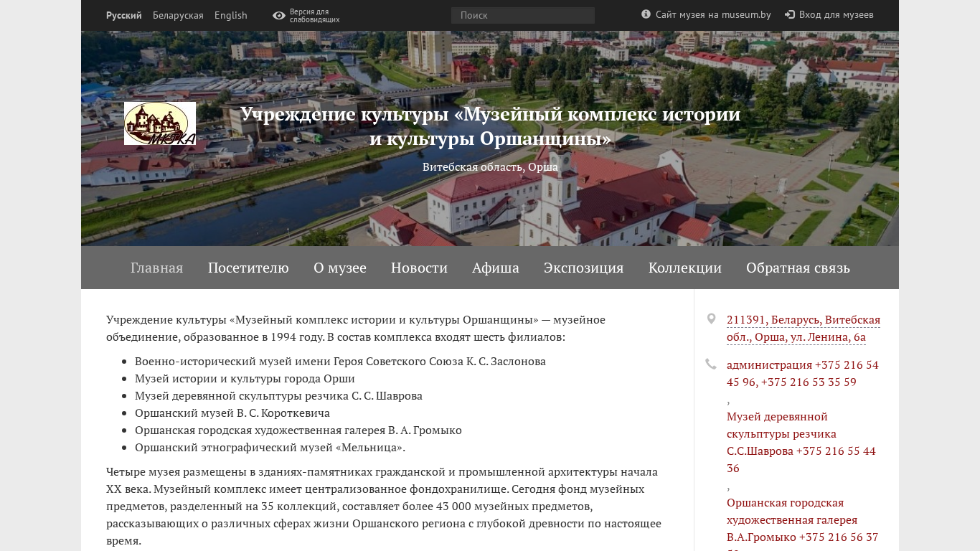980x551 pixels.
Task: Click list item "Оршанский этнографический музей «Мельница»"
Action: click(x=270, y=447)
